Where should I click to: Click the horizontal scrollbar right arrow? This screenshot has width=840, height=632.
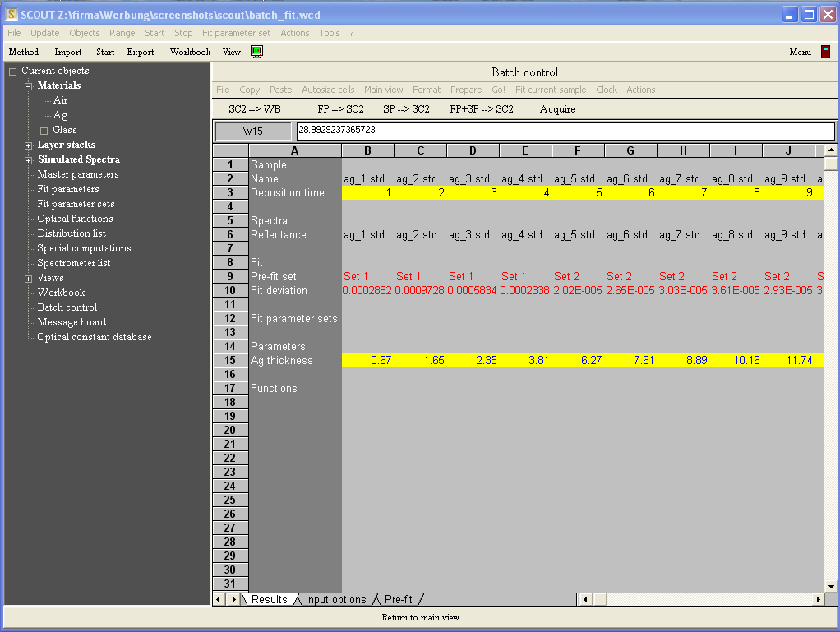pos(818,600)
